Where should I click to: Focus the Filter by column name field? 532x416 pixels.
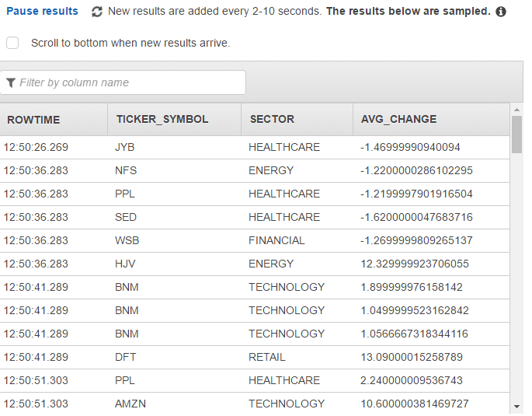[123, 82]
